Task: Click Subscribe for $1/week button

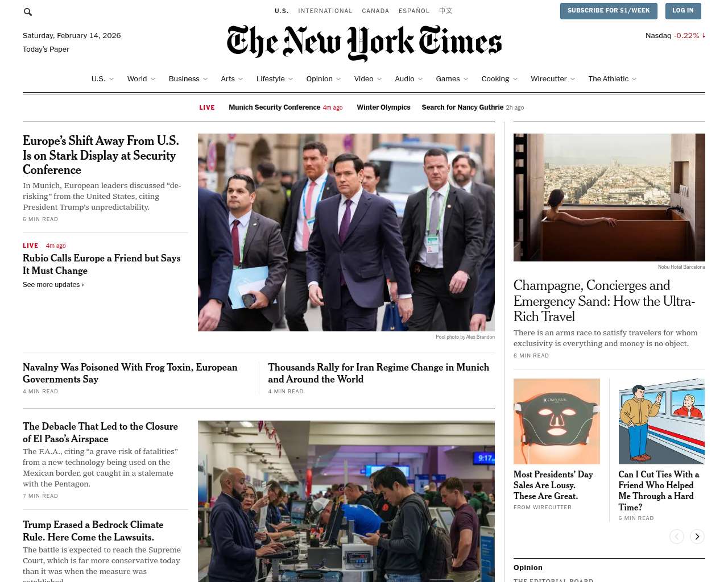Action: tap(609, 11)
